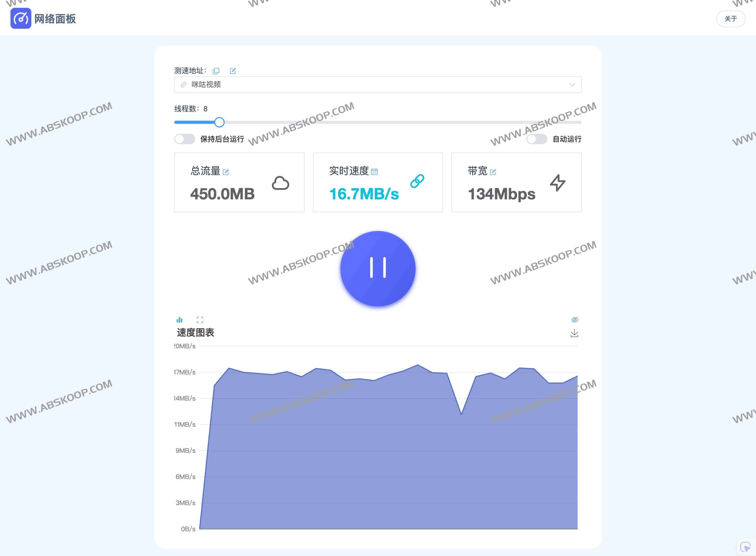Click the dropdown chevron arrow
The height and width of the screenshot is (556, 756).
pyautogui.click(x=572, y=84)
